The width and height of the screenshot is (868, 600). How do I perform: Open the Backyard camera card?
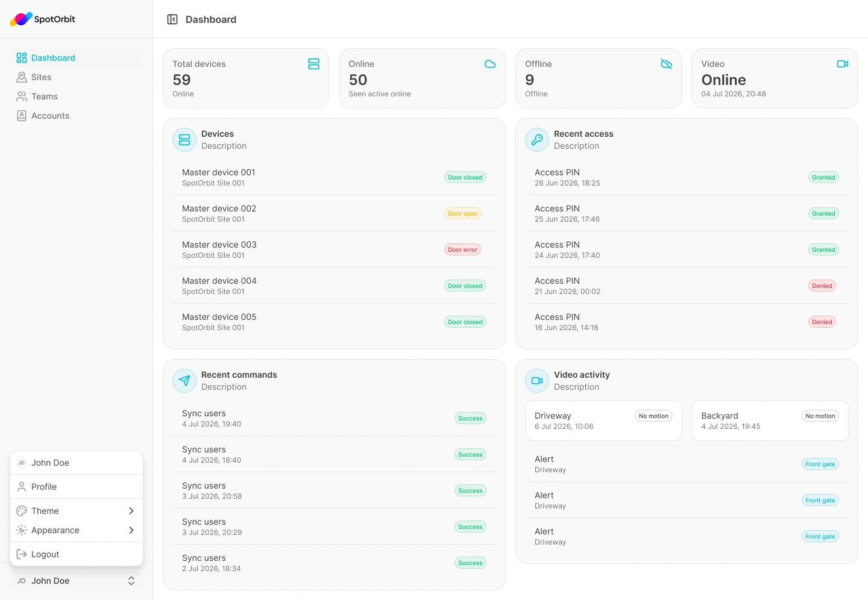[x=770, y=420]
